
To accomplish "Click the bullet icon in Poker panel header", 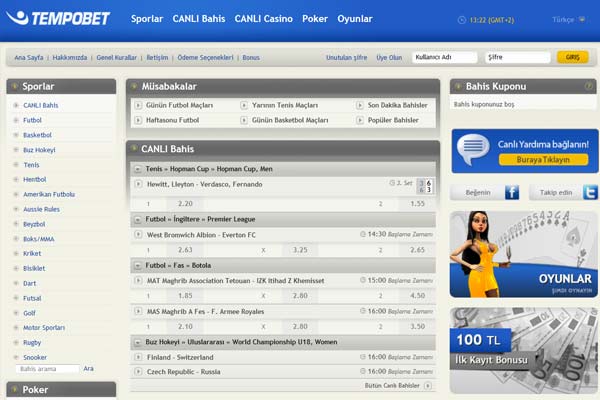I will tap(15, 389).
